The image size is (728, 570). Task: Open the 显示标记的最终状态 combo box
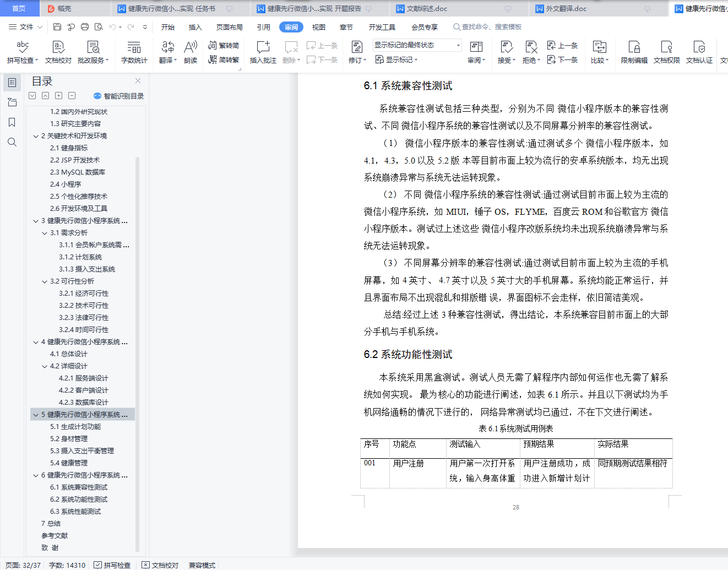click(417, 45)
